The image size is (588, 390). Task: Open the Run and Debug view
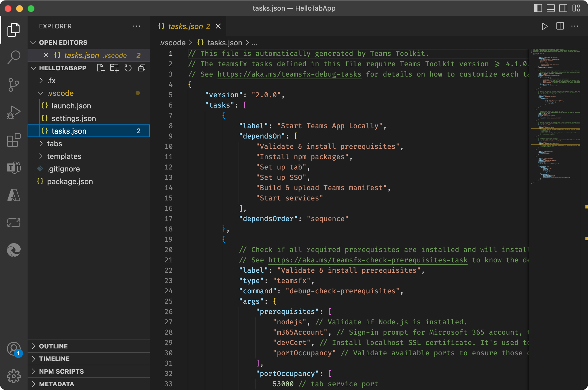pos(13,112)
